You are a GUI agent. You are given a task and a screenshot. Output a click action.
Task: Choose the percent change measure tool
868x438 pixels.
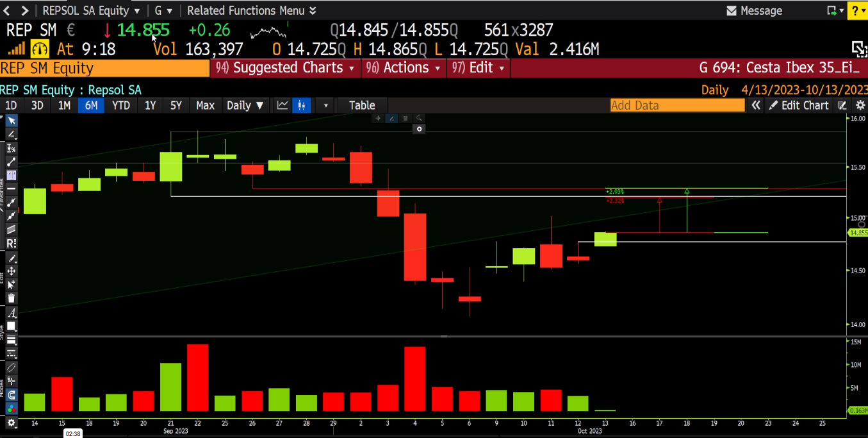pos(12,148)
